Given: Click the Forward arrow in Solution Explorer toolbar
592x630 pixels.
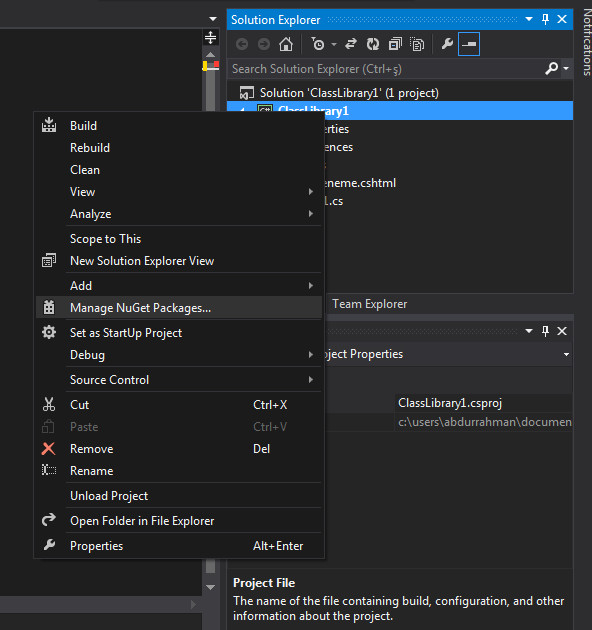Looking at the screenshot, I should pyautogui.click(x=264, y=44).
